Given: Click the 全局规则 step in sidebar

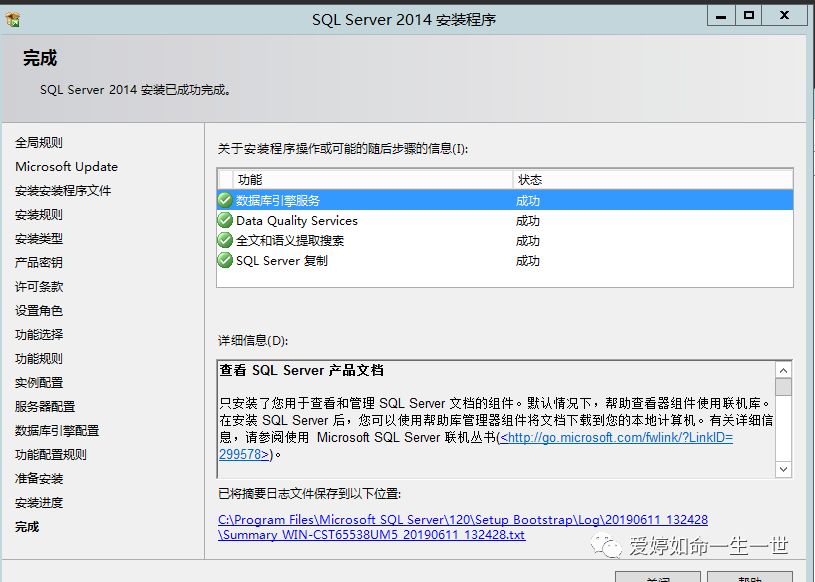Looking at the screenshot, I should [39, 142].
